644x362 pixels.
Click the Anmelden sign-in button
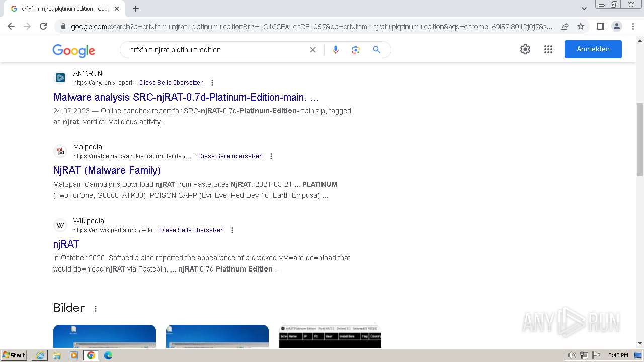coord(593,49)
